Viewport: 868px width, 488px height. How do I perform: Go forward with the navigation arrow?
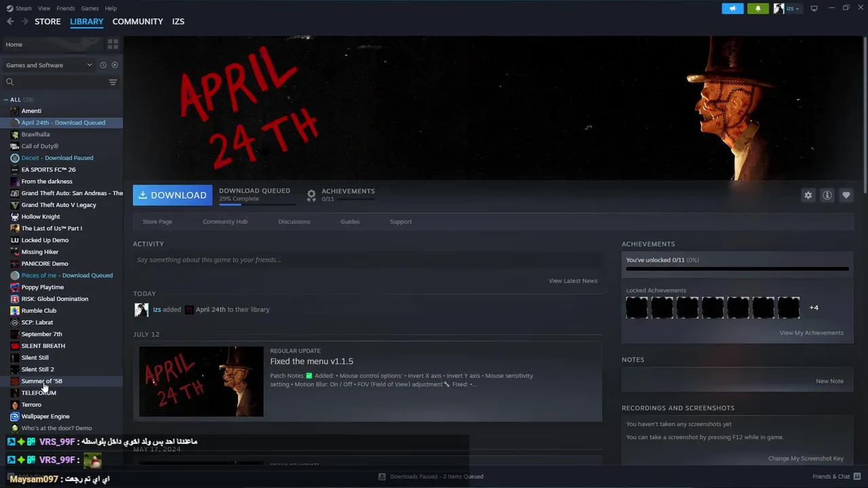click(24, 22)
